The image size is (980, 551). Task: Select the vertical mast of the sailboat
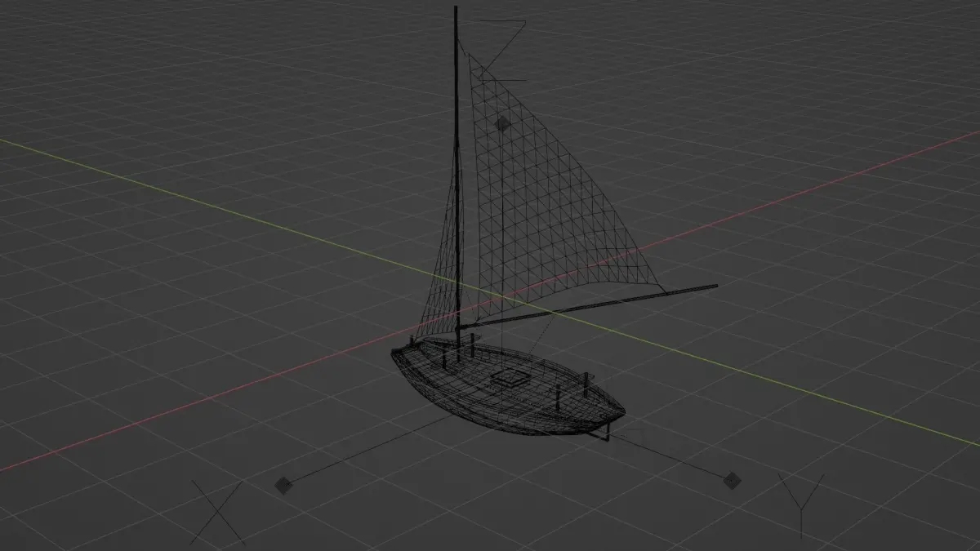[x=457, y=184]
